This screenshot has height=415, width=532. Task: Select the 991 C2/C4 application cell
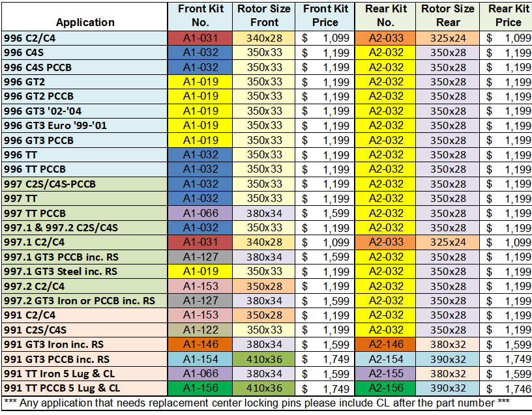(85, 315)
